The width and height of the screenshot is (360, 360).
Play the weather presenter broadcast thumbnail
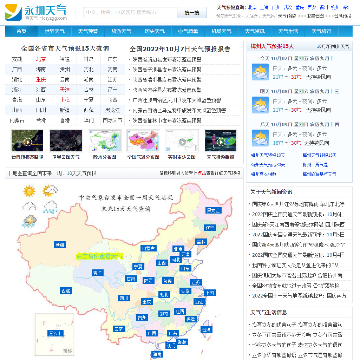tap(220, 141)
